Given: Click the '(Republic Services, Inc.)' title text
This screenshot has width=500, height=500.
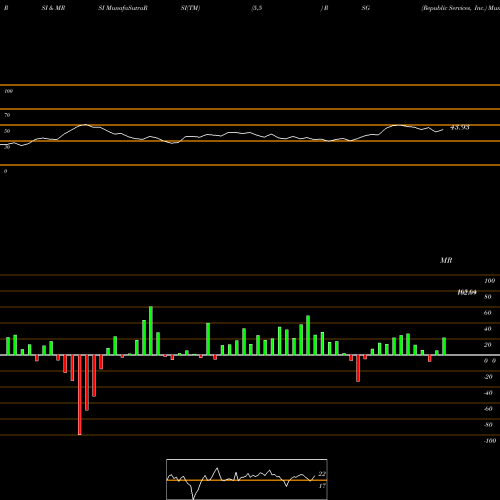Looking at the screenshot, I should click(454, 8).
